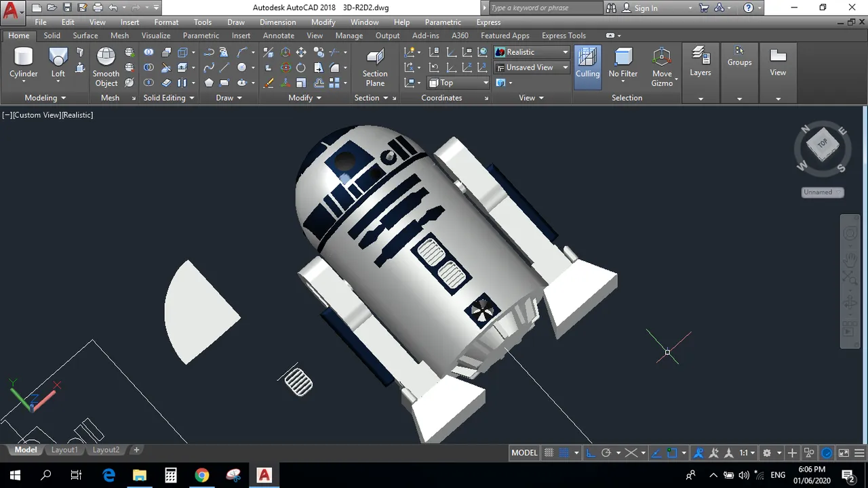This screenshot has width=868, height=488.
Task: Open the Layers panel button
Action: point(701,62)
